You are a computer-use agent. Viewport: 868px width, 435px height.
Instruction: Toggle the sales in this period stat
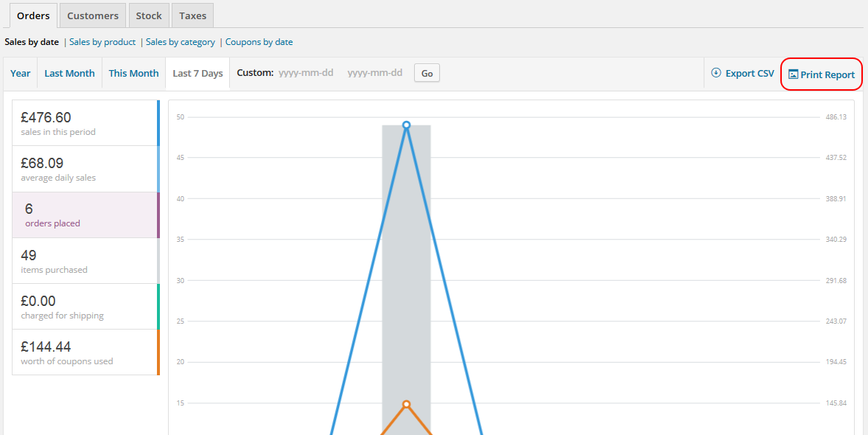click(81, 122)
